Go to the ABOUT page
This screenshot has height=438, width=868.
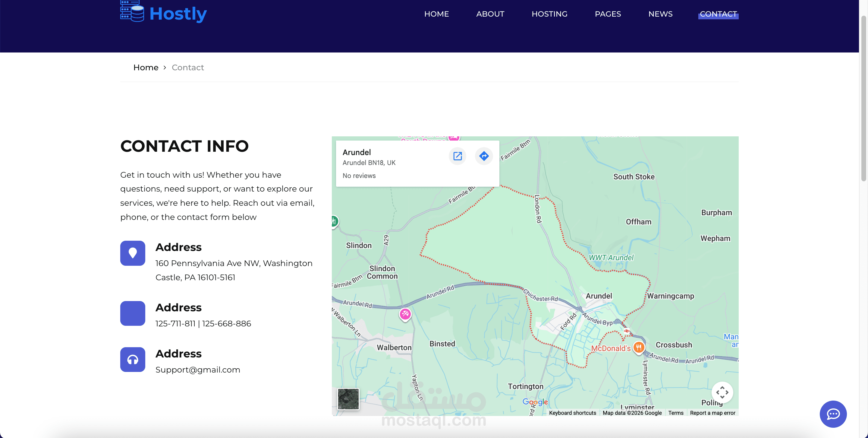490,14
